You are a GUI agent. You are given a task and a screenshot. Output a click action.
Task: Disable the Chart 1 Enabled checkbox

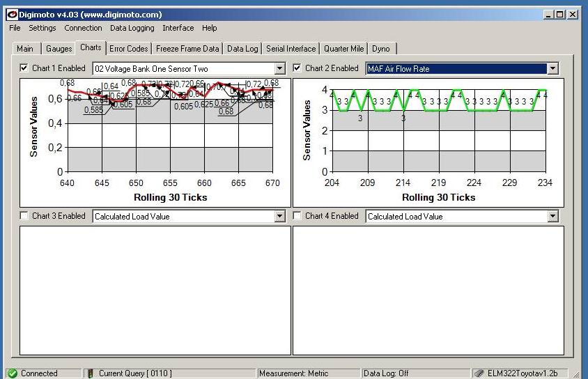point(24,68)
